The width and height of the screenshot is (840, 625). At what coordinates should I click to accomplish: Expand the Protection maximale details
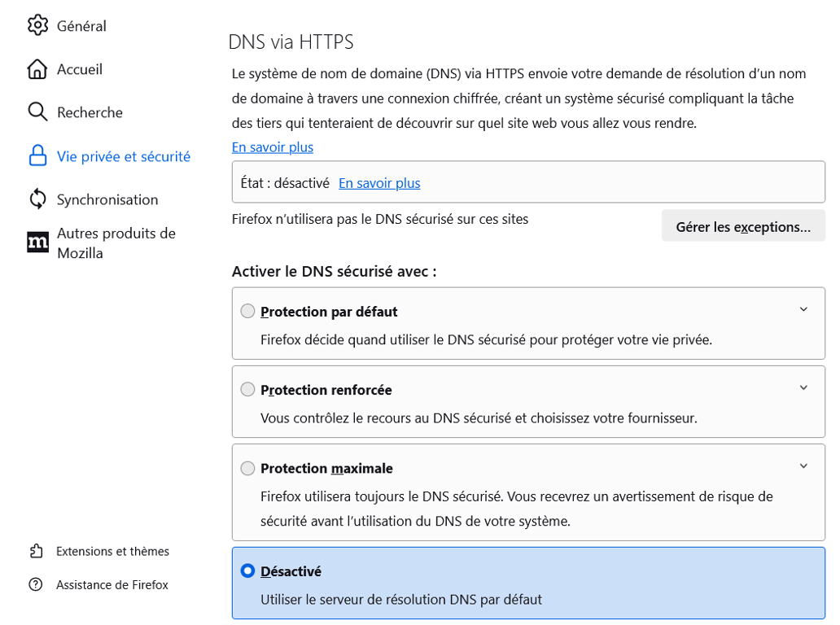pyautogui.click(x=803, y=465)
